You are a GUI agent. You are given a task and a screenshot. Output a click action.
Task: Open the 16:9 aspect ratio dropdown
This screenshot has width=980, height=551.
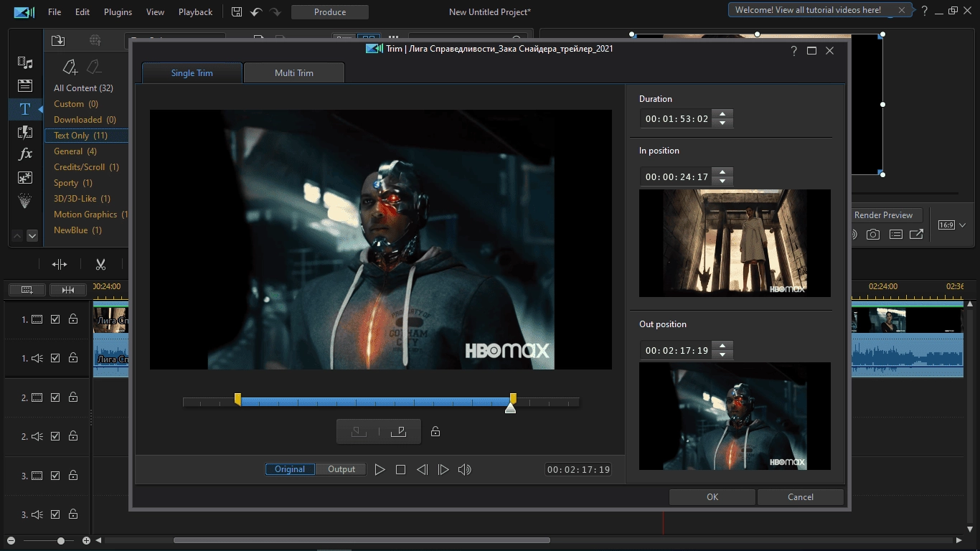click(952, 225)
